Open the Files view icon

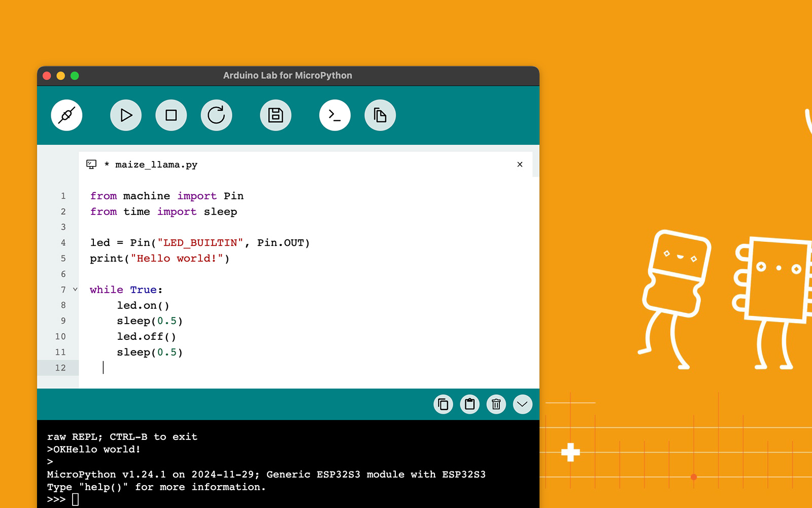[x=380, y=115]
